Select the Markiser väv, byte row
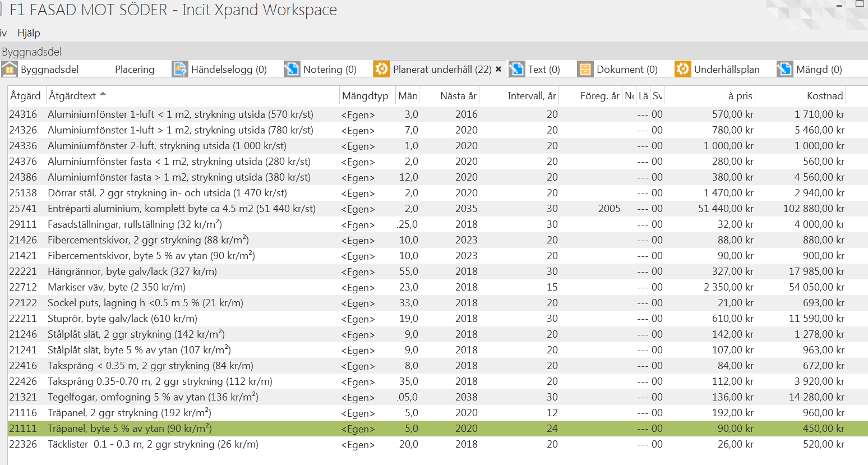868x465 pixels. 437,287
